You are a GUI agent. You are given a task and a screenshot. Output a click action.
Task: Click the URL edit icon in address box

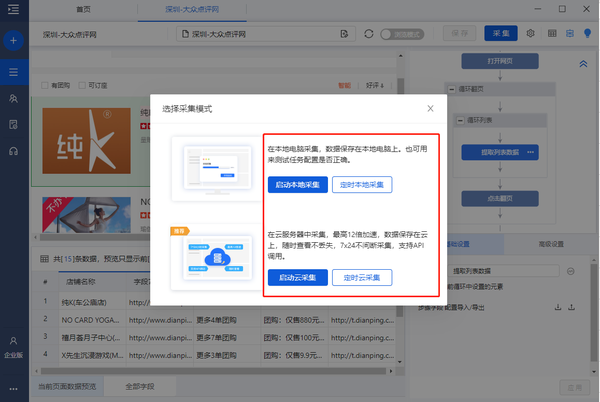point(344,34)
